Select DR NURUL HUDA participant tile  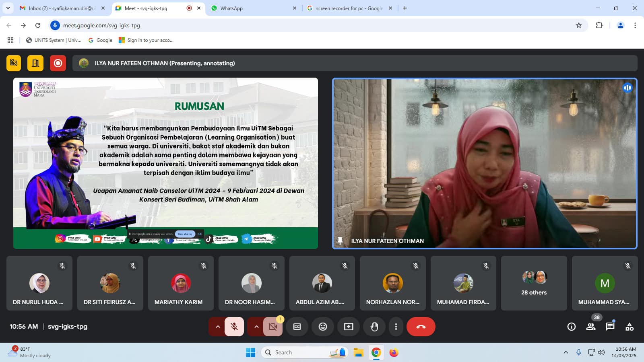coord(39,283)
